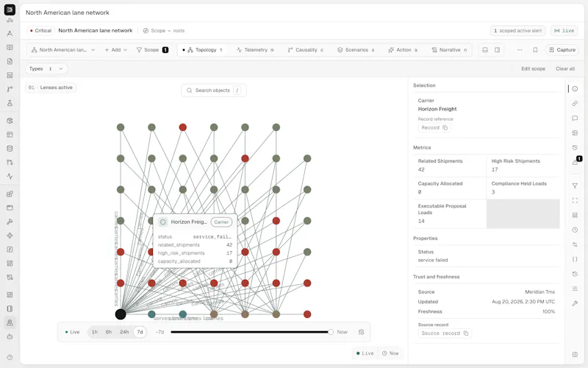Open the Add dropdown
This screenshot has width=588, height=368.
click(x=116, y=50)
